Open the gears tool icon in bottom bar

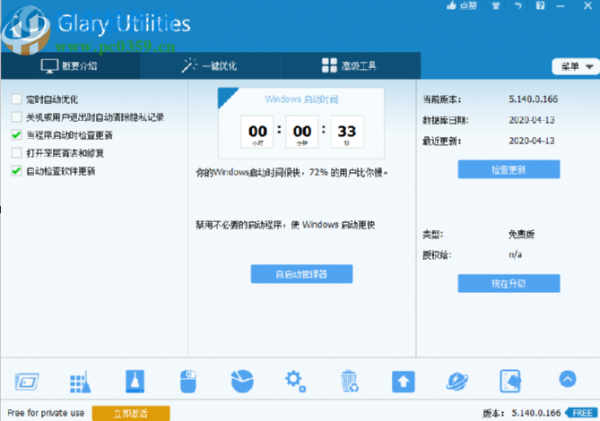[x=295, y=381]
